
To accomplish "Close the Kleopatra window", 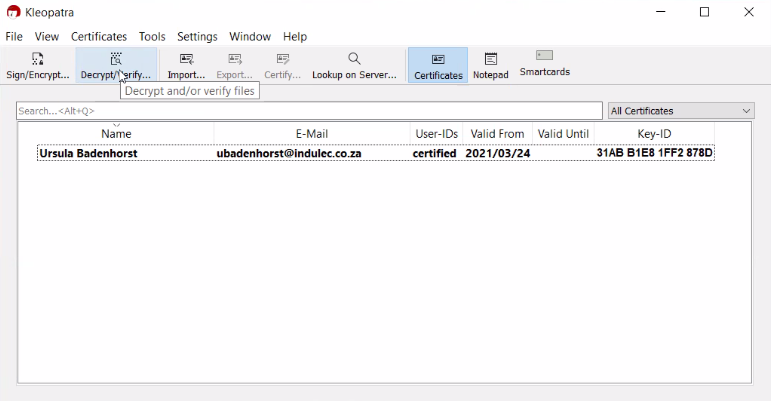I will click(x=749, y=12).
